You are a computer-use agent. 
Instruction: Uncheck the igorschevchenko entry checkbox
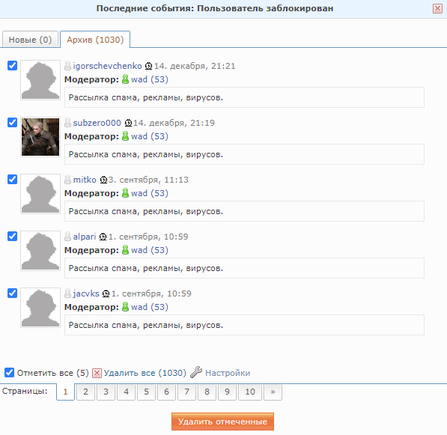tap(12, 66)
